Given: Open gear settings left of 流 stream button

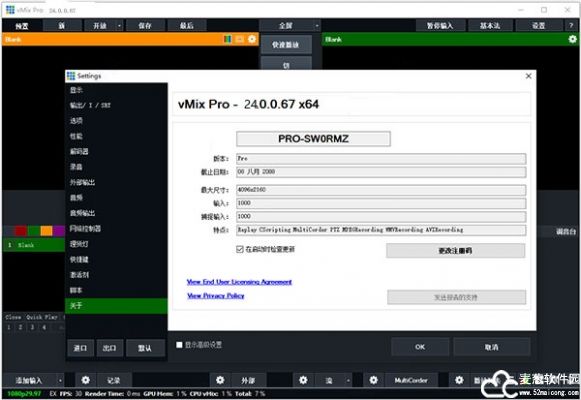Looking at the screenshot, I should click(303, 380).
